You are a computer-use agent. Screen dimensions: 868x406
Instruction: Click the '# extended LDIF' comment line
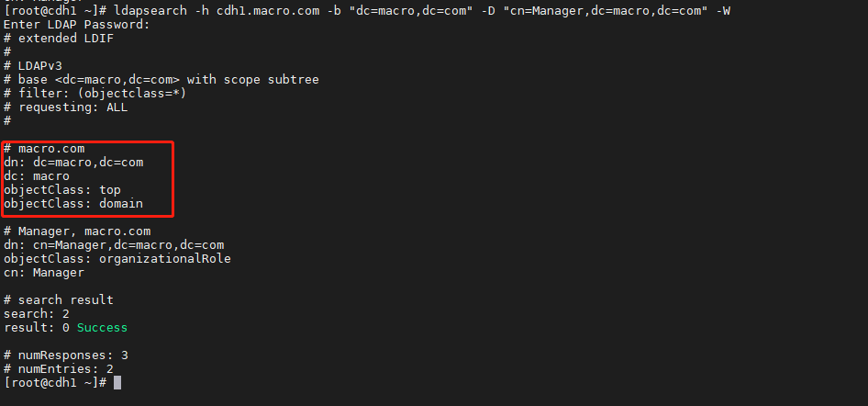pos(59,39)
